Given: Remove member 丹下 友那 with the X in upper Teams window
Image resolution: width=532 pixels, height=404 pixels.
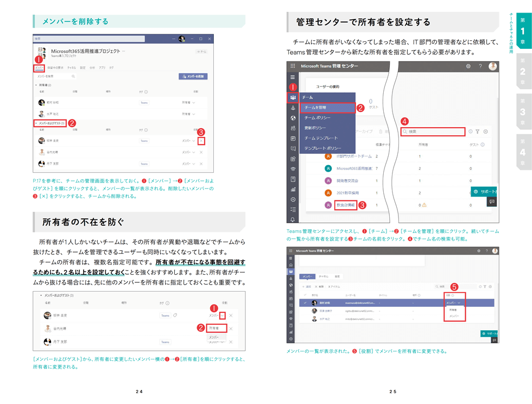Looking at the screenshot, I should [x=201, y=163].
